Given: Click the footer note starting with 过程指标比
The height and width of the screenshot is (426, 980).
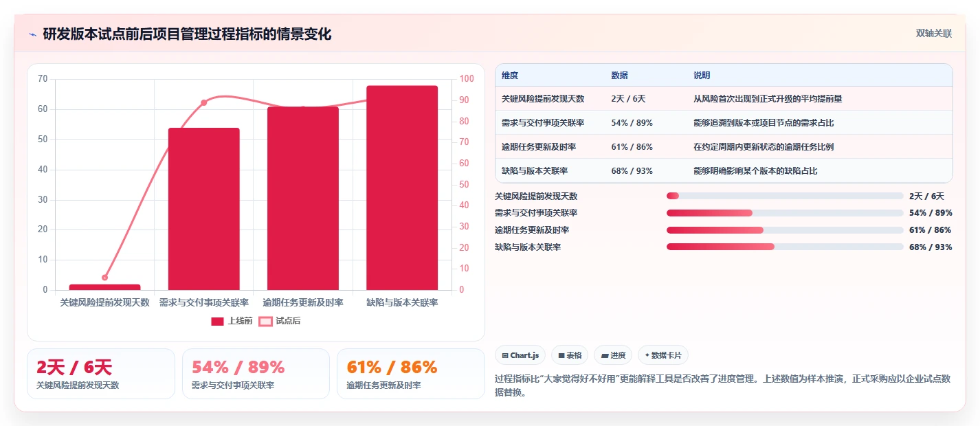Looking at the screenshot, I should (723, 385).
